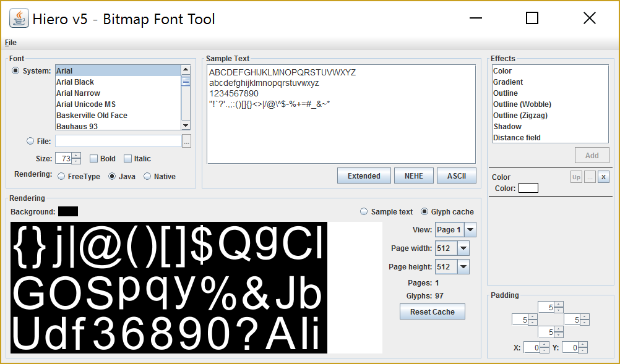The width and height of the screenshot is (620, 364).
Task: Decrease the font size with the down arrow
Action: (x=76, y=161)
